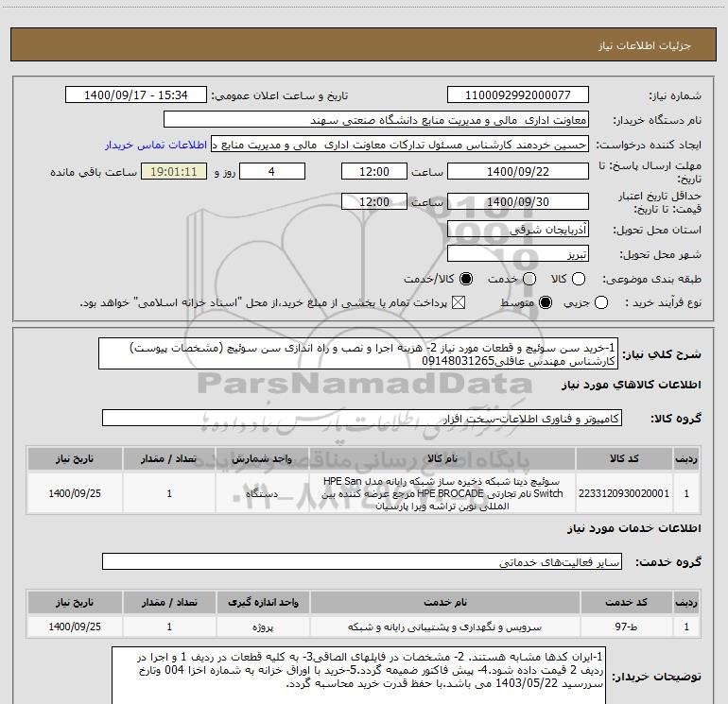The image size is (728, 704).
Task: Click the unit cell دستگاه
Action: point(262,493)
